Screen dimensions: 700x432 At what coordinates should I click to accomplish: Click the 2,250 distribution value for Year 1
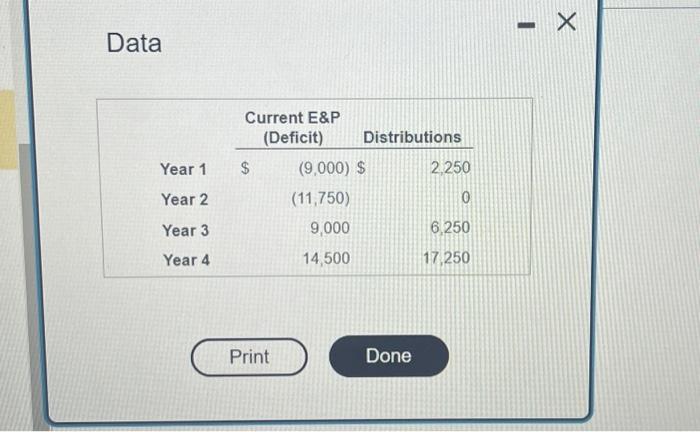click(450, 168)
